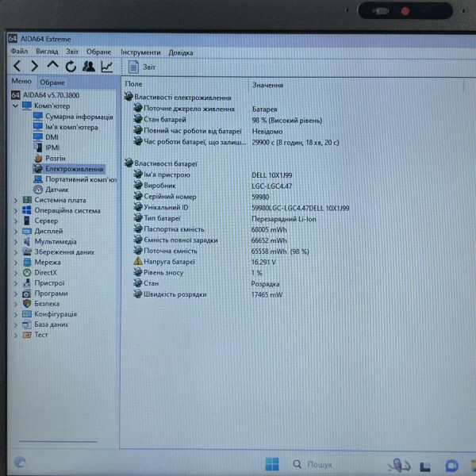Select the DMI tree item
The width and height of the screenshot is (476, 476).
[46, 137]
